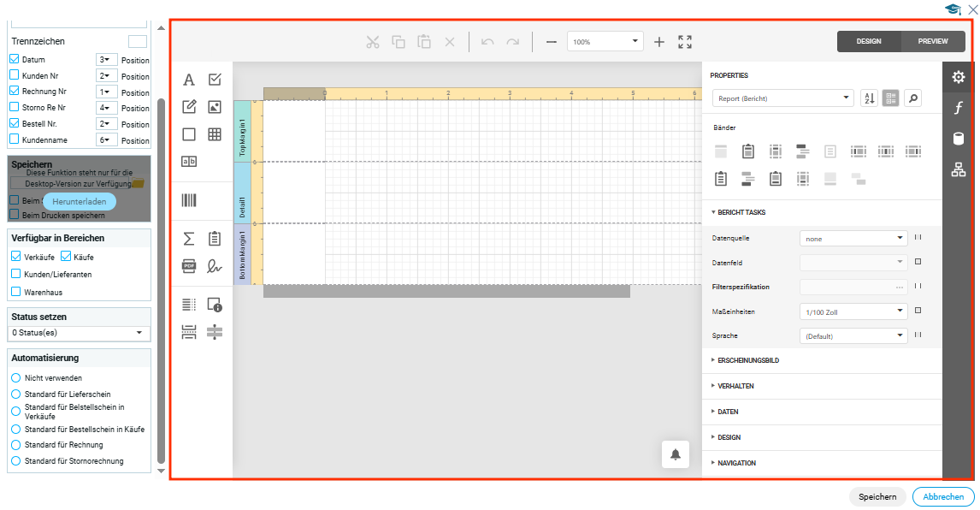Click the fullscreen toggle icon
980x510 pixels.
pos(685,42)
